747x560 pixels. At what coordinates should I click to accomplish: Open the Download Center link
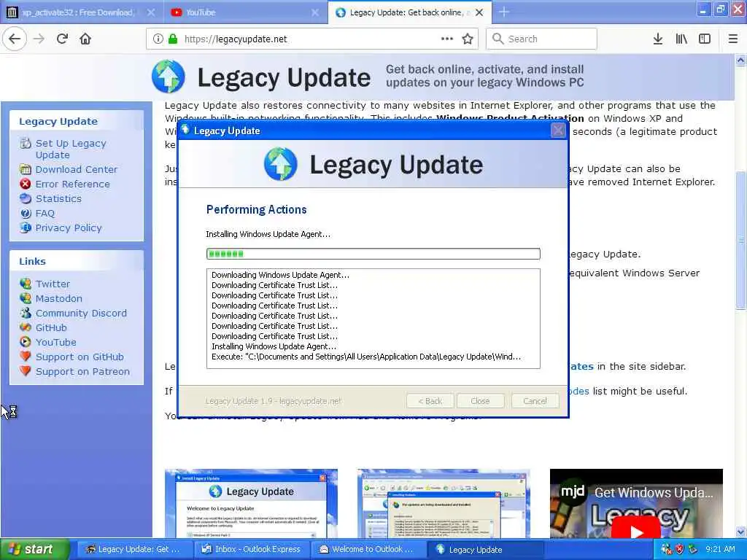click(76, 169)
